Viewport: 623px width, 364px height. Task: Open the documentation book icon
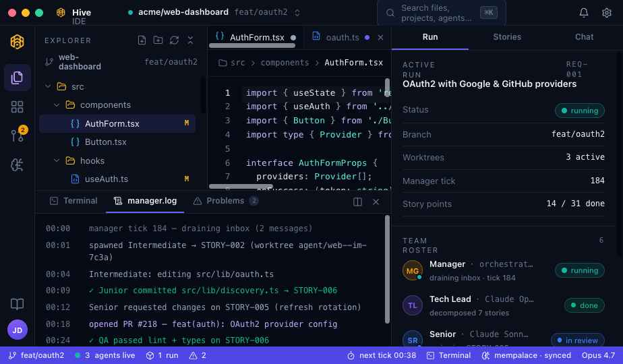(17, 304)
